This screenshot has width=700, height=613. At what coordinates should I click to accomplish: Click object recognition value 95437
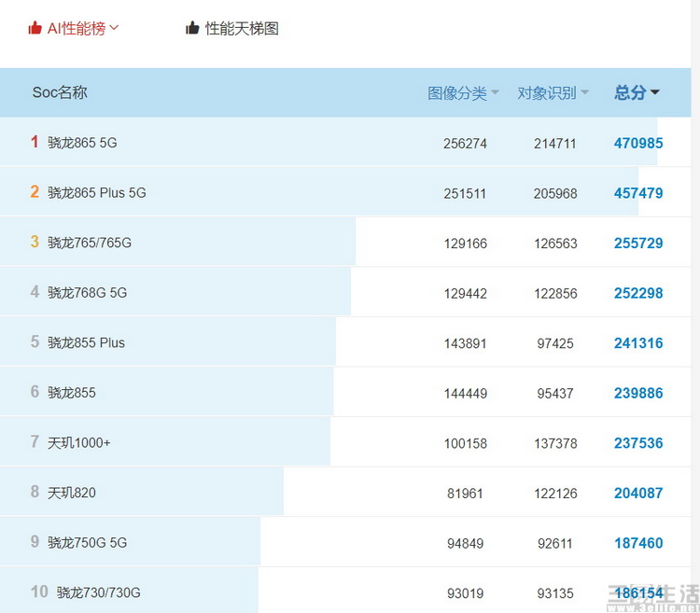tap(555, 394)
